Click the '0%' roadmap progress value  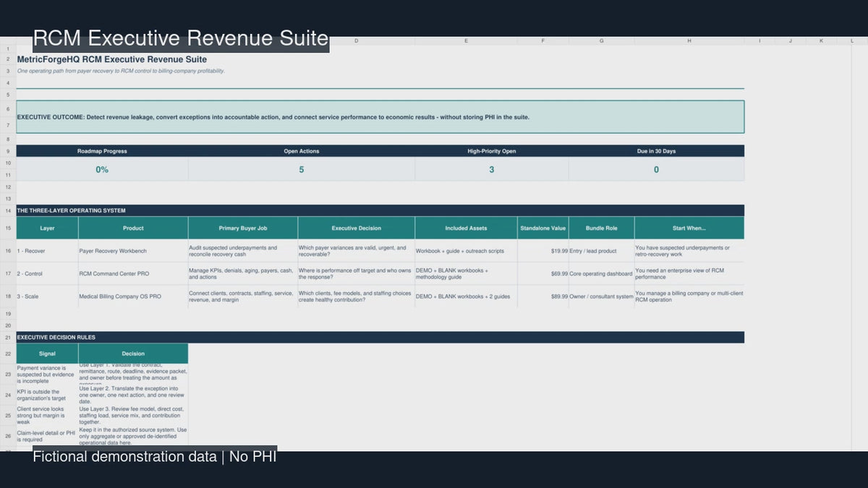pyautogui.click(x=102, y=169)
